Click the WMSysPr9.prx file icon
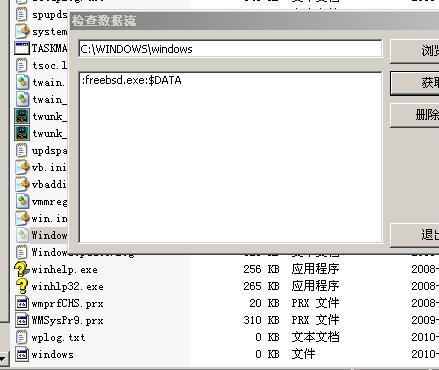Screen dimensions: 439x370 (x=22, y=320)
